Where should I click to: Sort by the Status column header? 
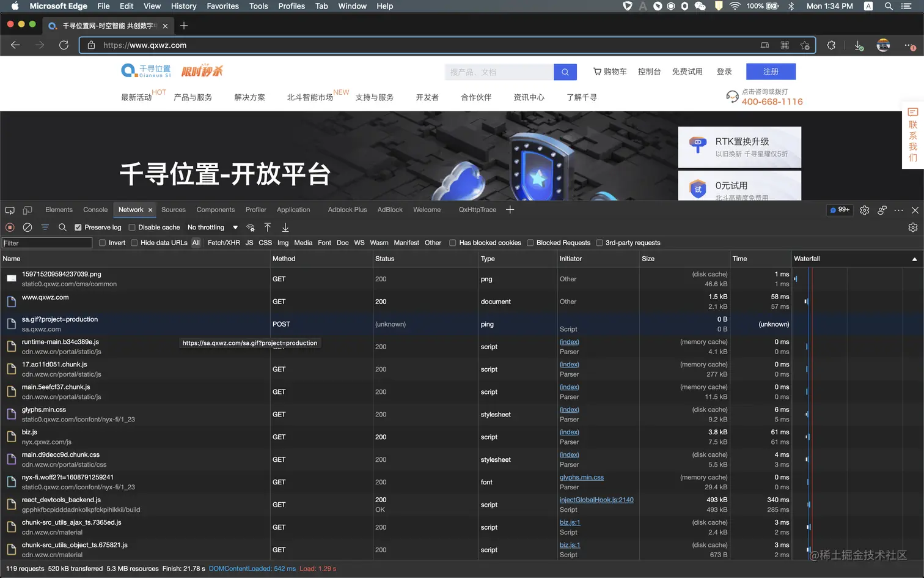point(425,259)
